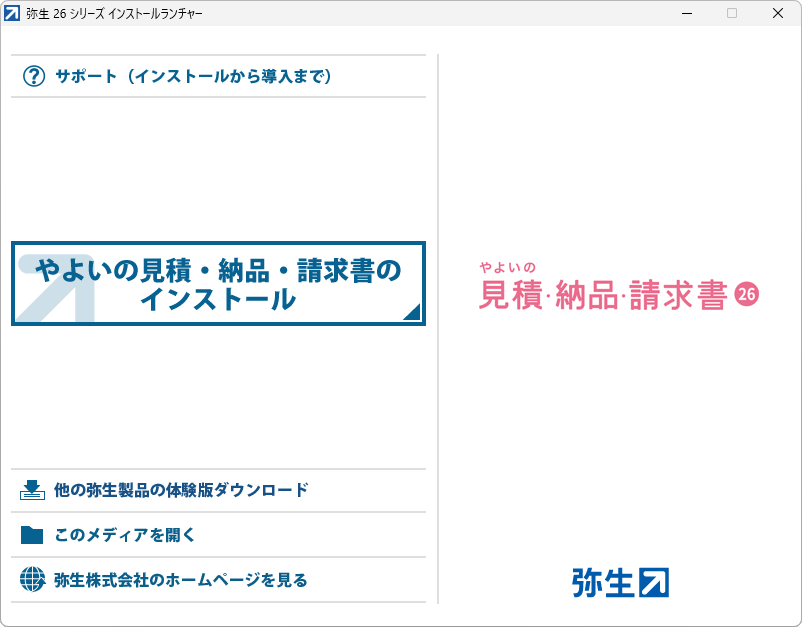The image size is (802, 627).
Task: Open 弥生株式会社のホームページを見る link
Action: pyautogui.click(x=181, y=580)
